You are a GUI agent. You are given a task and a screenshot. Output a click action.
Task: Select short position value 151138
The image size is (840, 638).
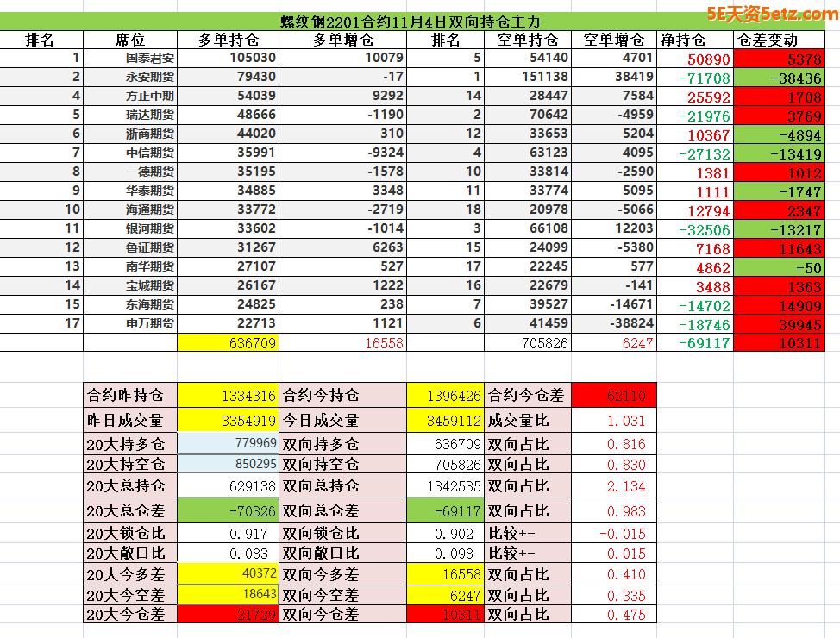coord(527,77)
